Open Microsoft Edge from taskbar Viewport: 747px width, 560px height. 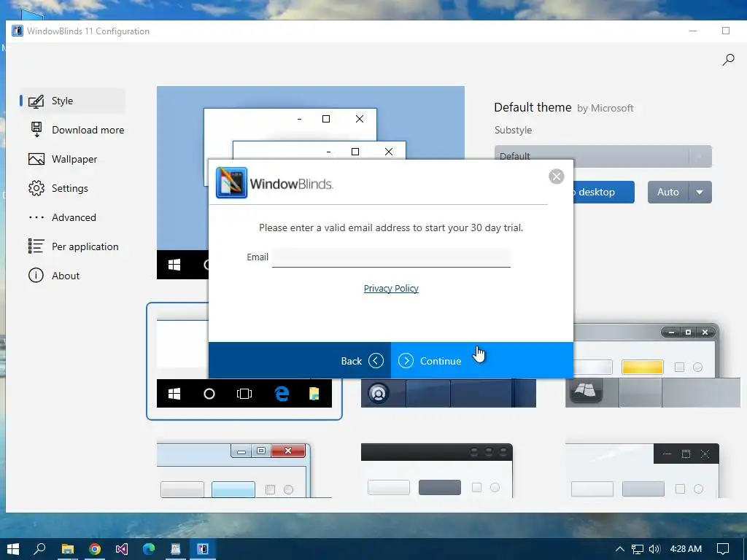(x=149, y=549)
